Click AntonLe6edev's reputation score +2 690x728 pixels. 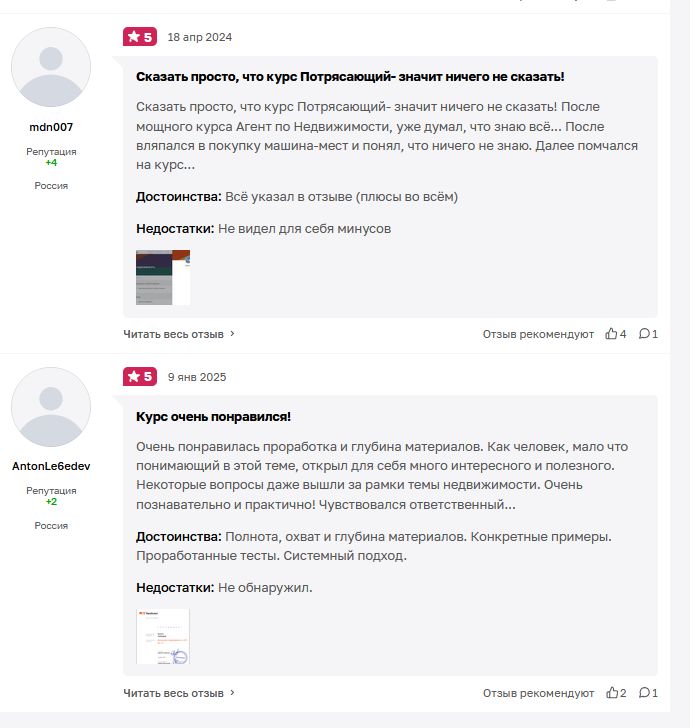pyautogui.click(x=51, y=501)
